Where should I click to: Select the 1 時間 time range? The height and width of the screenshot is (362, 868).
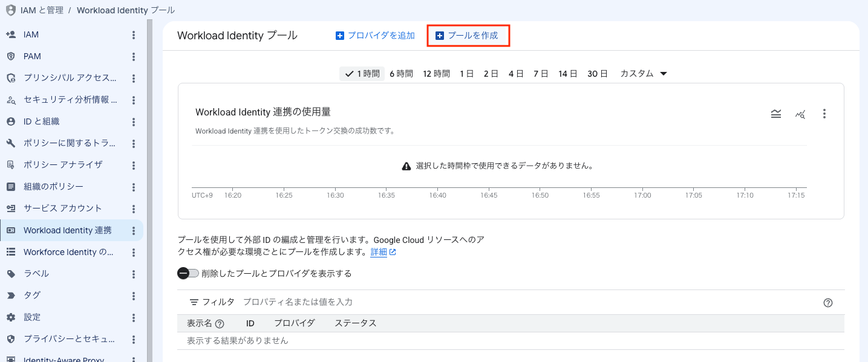(x=362, y=74)
